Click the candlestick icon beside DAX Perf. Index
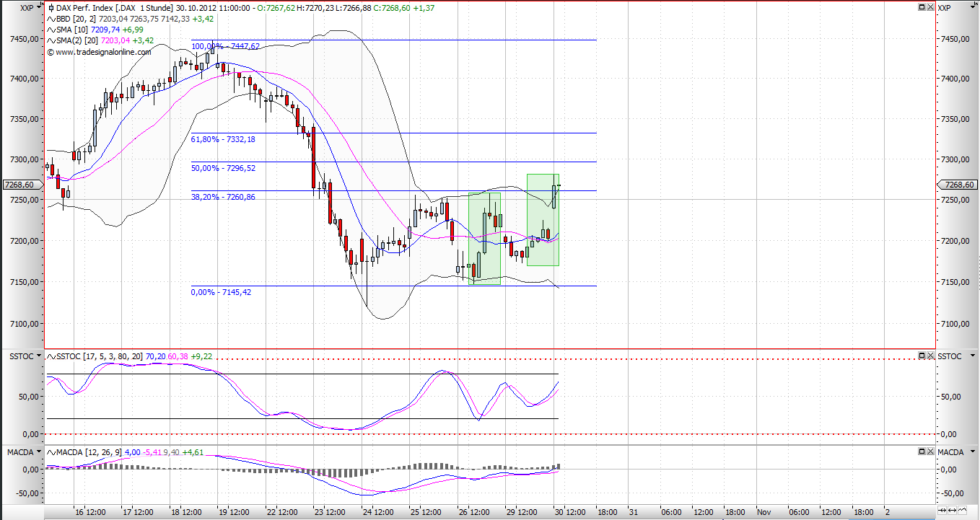Image resolution: width=980 pixels, height=520 pixels. coord(51,8)
